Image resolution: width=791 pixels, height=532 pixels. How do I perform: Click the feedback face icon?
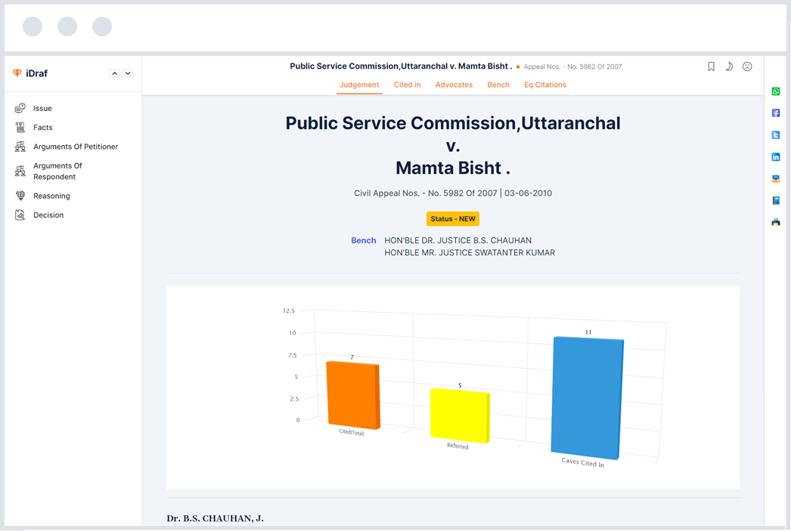(747, 66)
